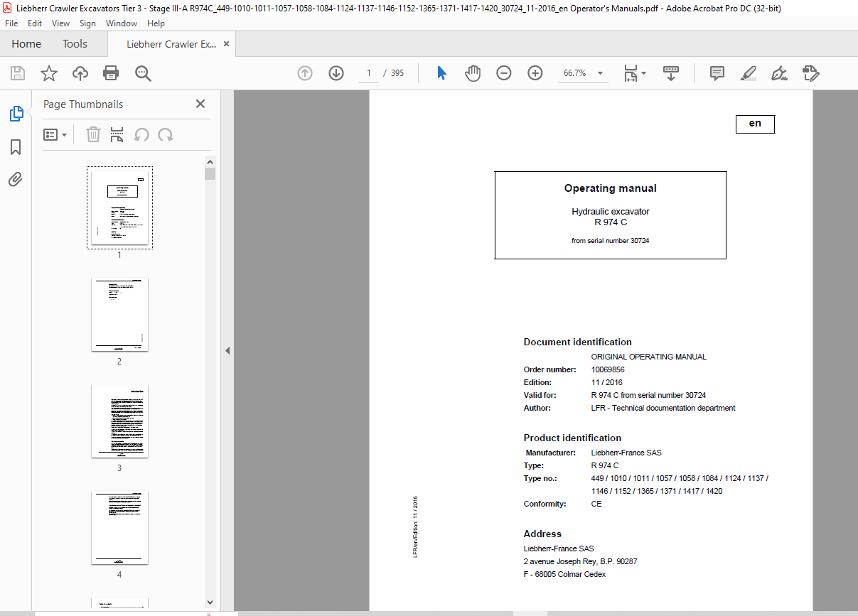Select page 4 thumbnail

pos(119,528)
